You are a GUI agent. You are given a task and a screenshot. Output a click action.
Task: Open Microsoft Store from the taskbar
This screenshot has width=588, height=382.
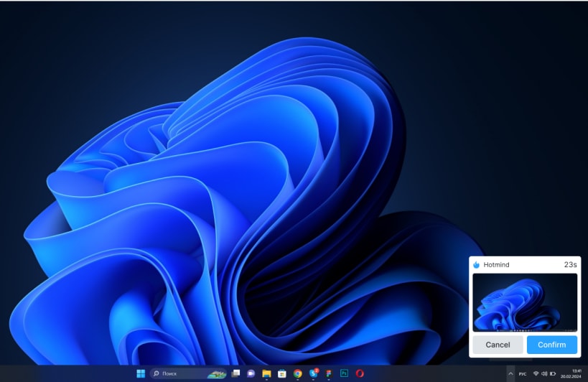(x=282, y=373)
